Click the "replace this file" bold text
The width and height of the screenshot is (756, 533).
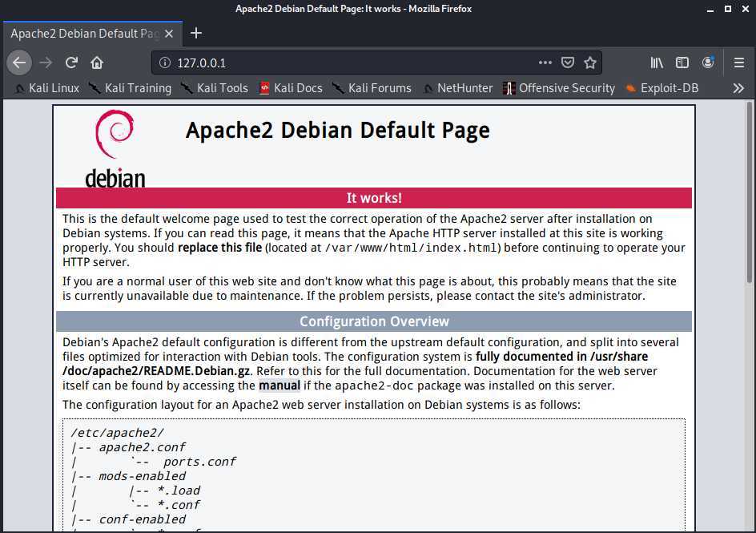click(x=220, y=248)
